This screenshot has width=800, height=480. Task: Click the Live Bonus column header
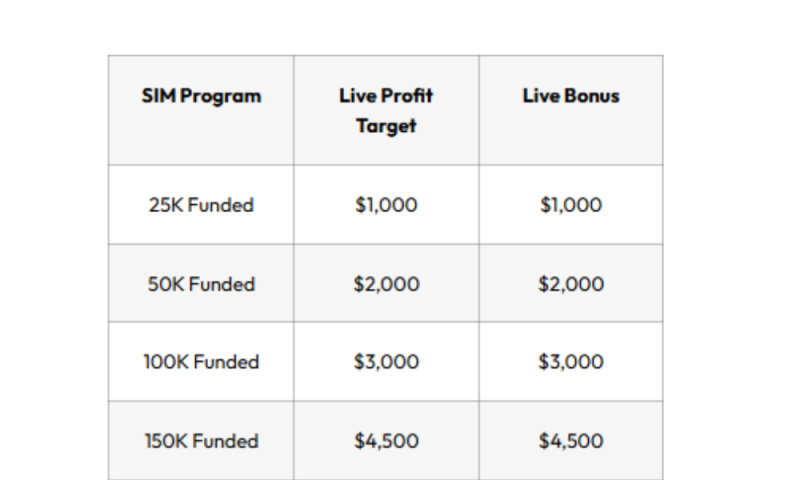coord(571,96)
